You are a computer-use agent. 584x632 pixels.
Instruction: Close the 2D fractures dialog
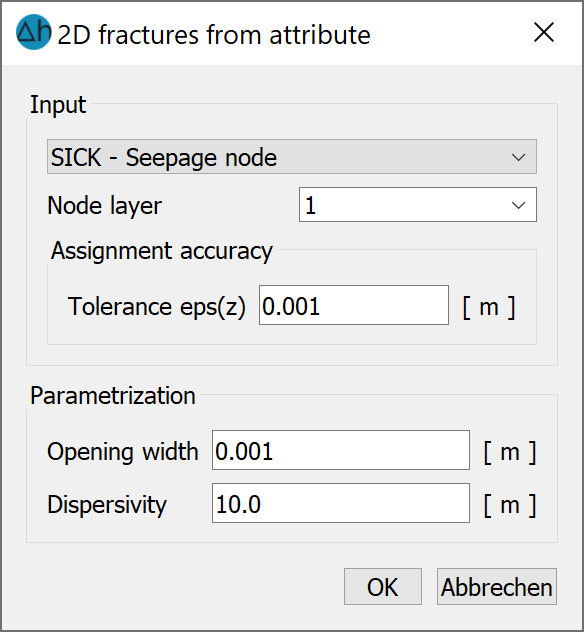click(x=544, y=32)
